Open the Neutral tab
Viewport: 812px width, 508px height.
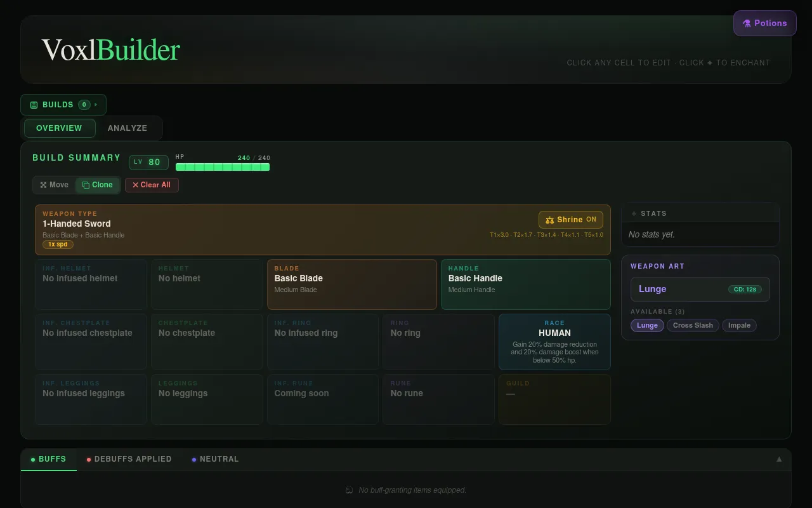(x=216, y=459)
